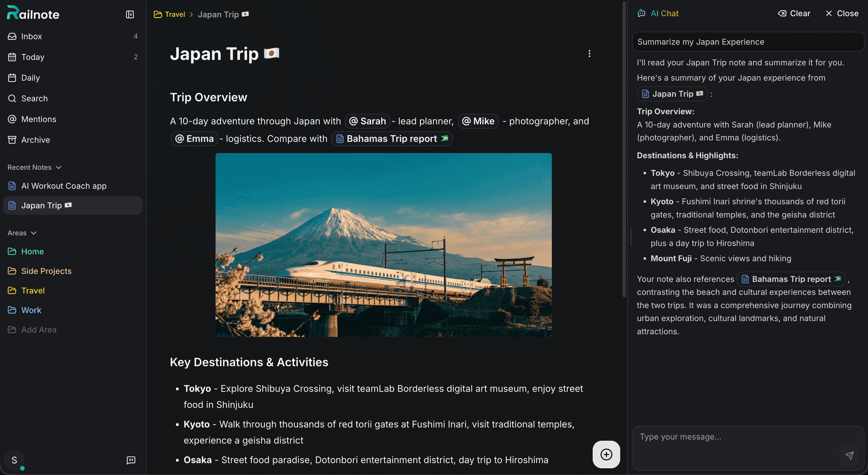Click the chat message input field
The image size is (868, 475).
click(732, 437)
